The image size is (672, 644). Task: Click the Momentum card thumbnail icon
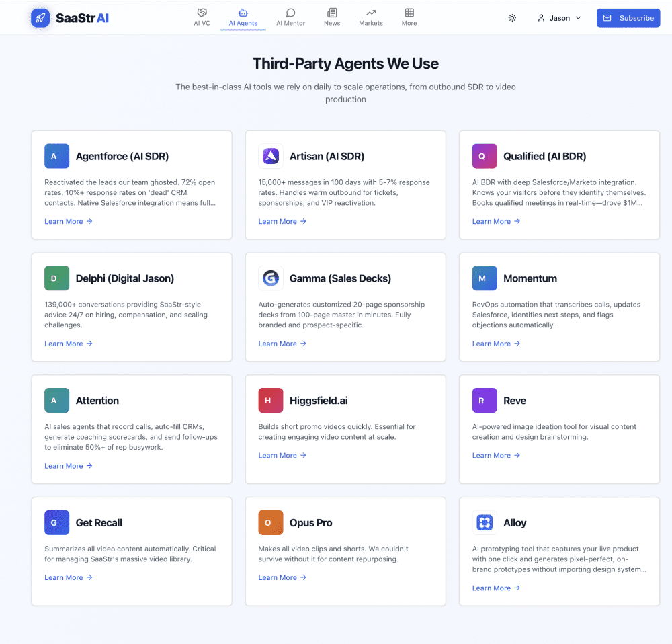point(484,278)
